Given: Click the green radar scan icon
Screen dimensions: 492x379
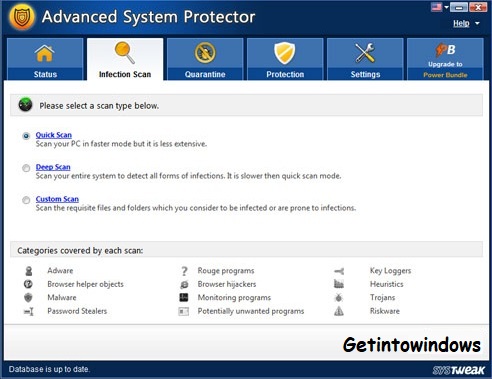Looking at the screenshot, I should point(25,105).
